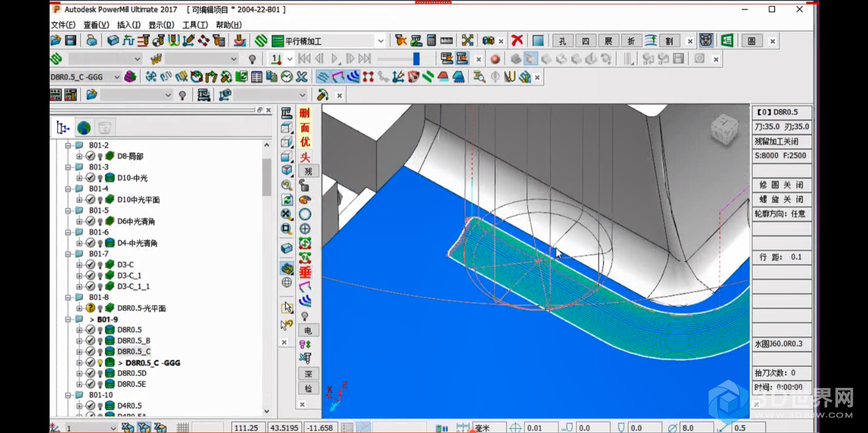868x433 pixels.
Task: Click the purple stock model icon
Action: coord(130,77)
